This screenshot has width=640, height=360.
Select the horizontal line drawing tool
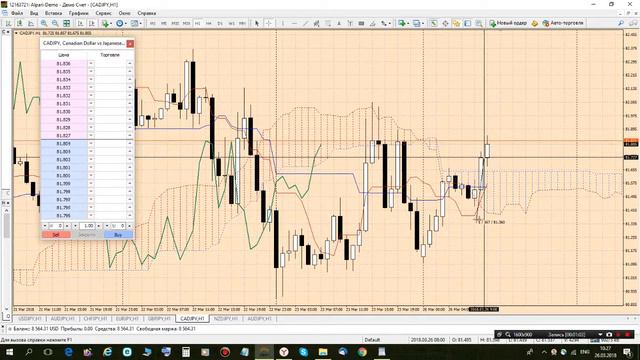point(294,23)
